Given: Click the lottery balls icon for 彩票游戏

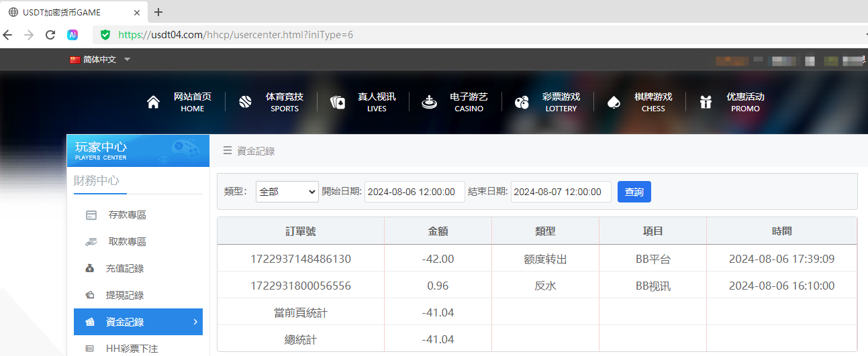Looking at the screenshot, I should click(x=522, y=102).
